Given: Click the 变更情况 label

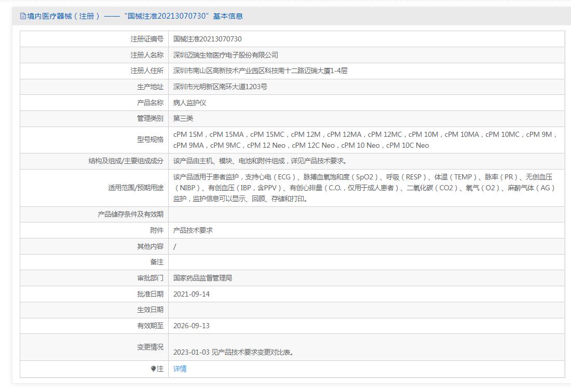Looking at the screenshot, I should click(x=151, y=347).
